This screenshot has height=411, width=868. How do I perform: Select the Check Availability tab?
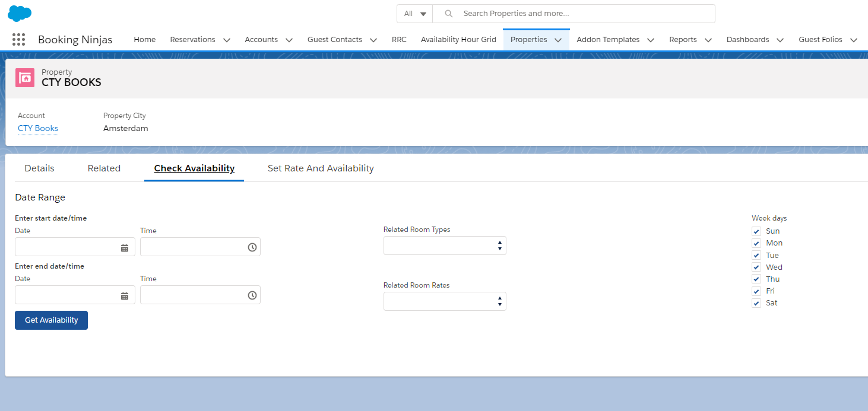click(194, 168)
